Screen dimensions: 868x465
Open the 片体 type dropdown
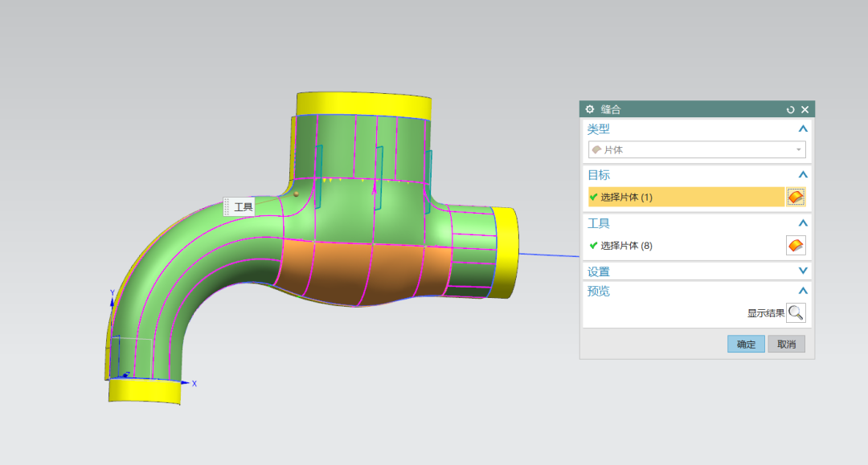click(697, 150)
